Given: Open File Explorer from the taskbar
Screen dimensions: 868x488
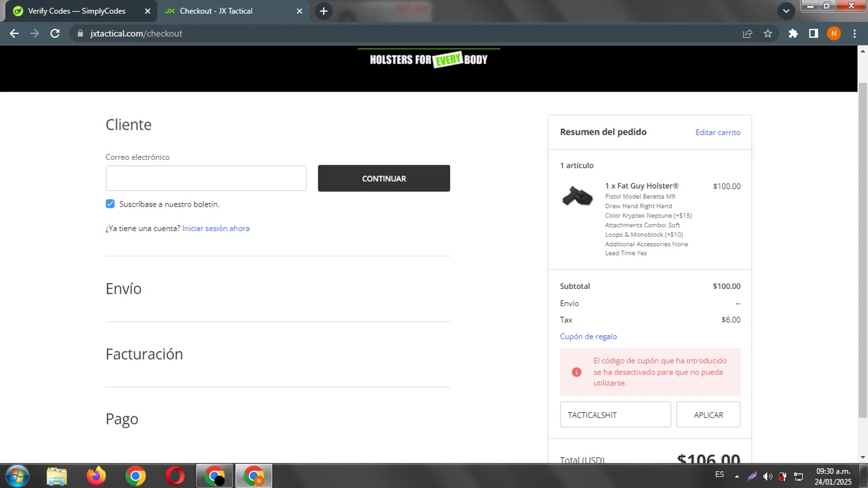Looking at the screenshot, I should click(57, 476).
